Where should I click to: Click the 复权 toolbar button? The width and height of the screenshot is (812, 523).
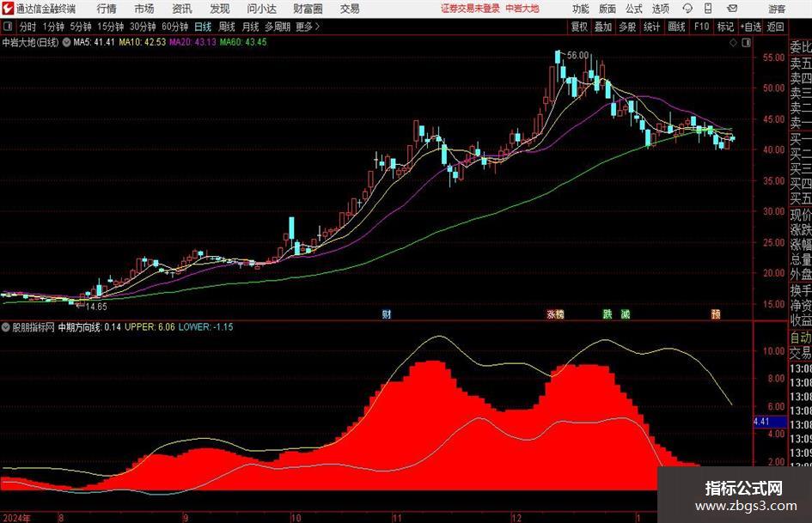[x=579, y=27]
